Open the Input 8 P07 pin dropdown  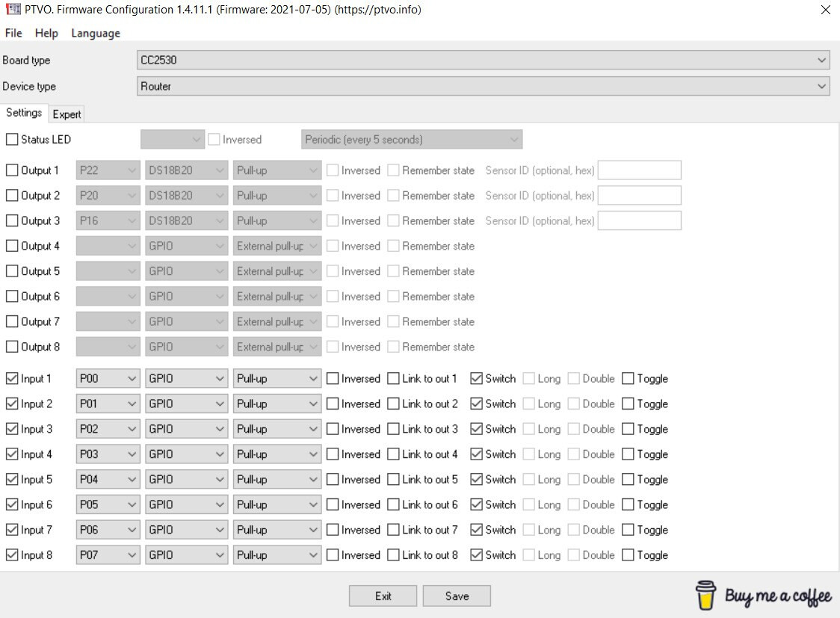(x=108, y=554)
